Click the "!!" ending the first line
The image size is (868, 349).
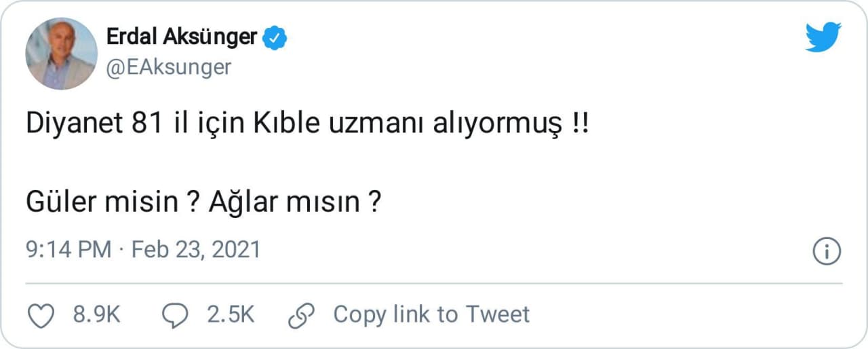[x=579, y=126]
